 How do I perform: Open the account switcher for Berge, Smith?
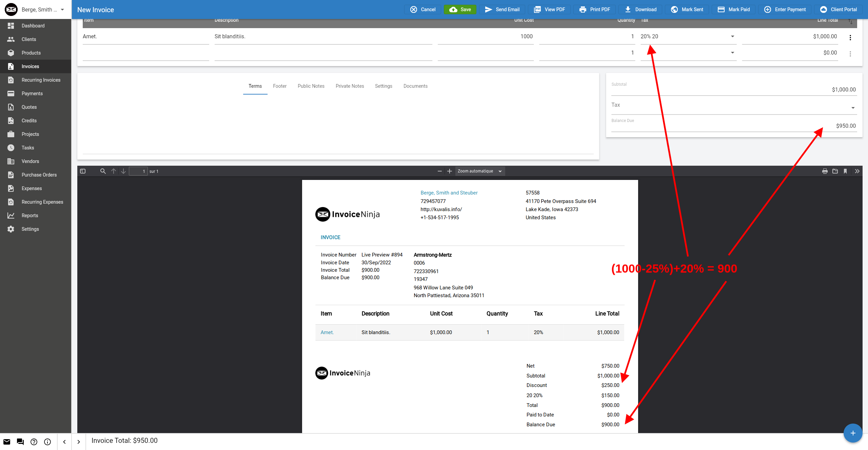[x=35, y=9]
